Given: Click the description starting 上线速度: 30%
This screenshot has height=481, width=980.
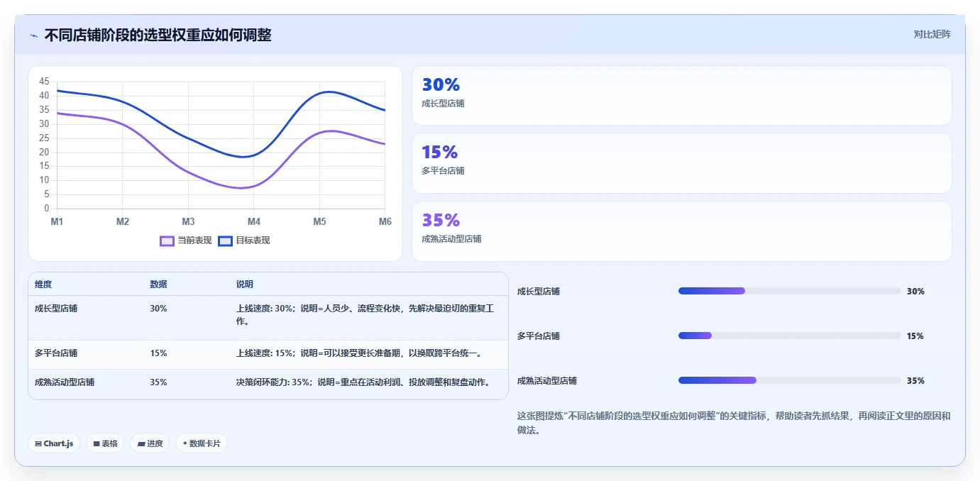Looking at the screenshot, I should (365, 315).
